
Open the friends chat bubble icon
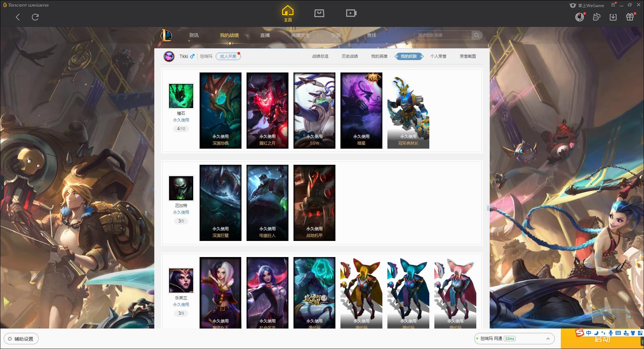pyautogui.click(x=596, y=17)
